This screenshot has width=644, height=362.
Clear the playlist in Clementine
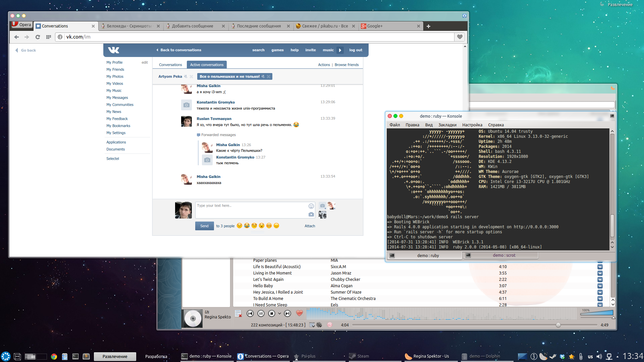coord(238,313)
